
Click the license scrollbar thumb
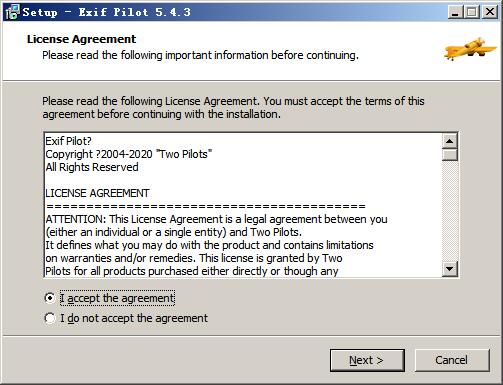pos(450,155)
